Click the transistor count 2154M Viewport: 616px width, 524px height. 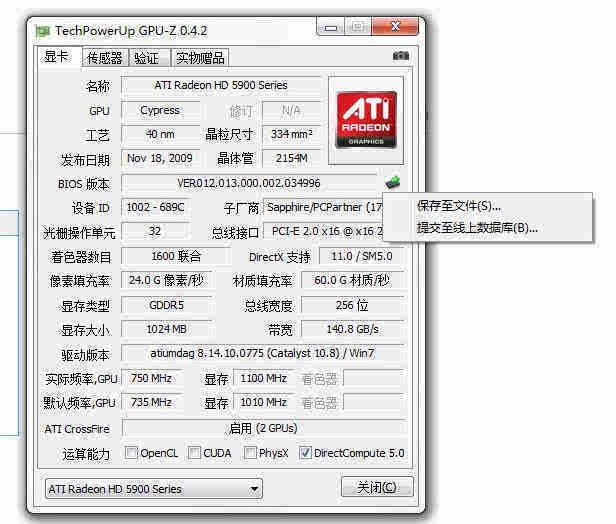[292, 158]
